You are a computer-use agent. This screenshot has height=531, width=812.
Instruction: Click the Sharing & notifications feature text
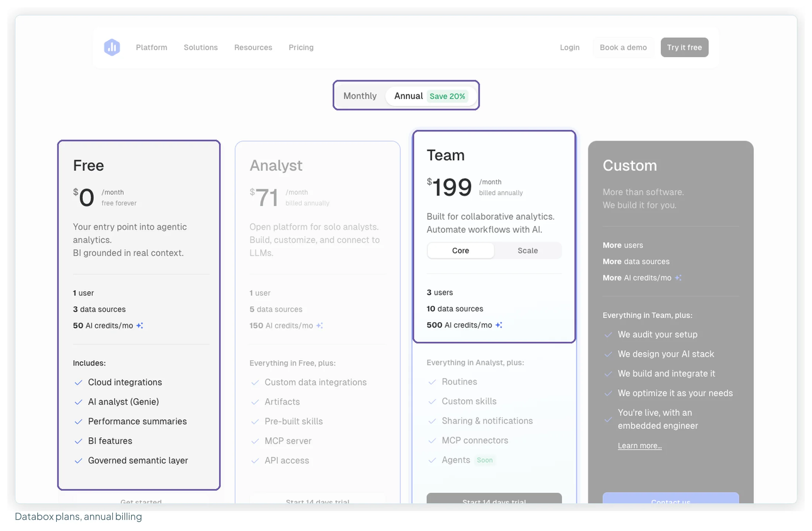487,421
